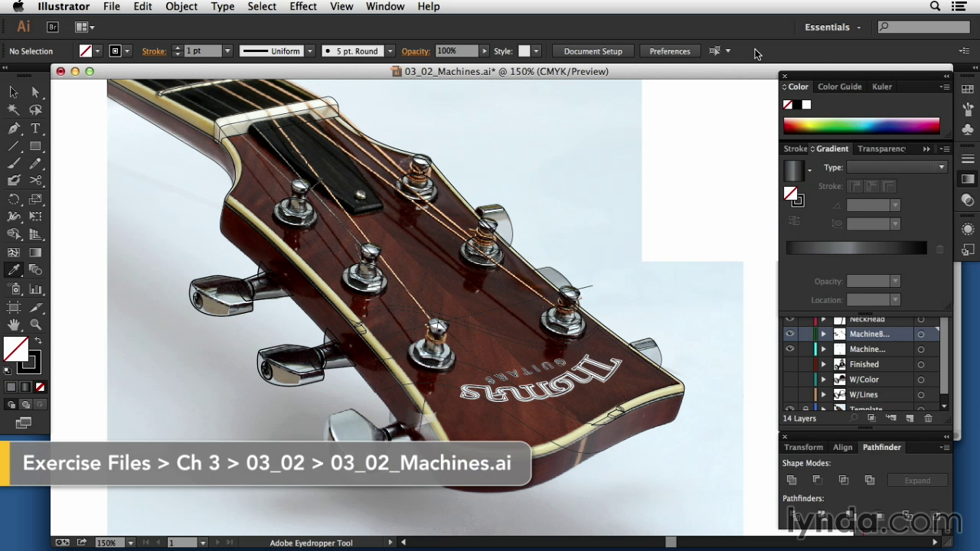Image resolution: width=980 pixels, height=551 pixels.
Task: Delete selection with Layers trash icon
Action: [x=928, y=419]
